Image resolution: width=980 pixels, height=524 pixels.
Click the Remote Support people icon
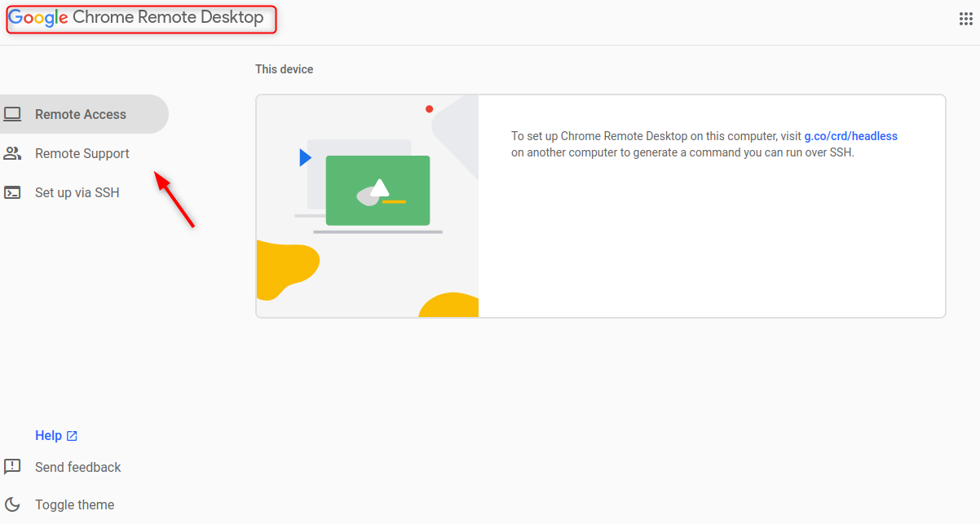click(13, 153)
